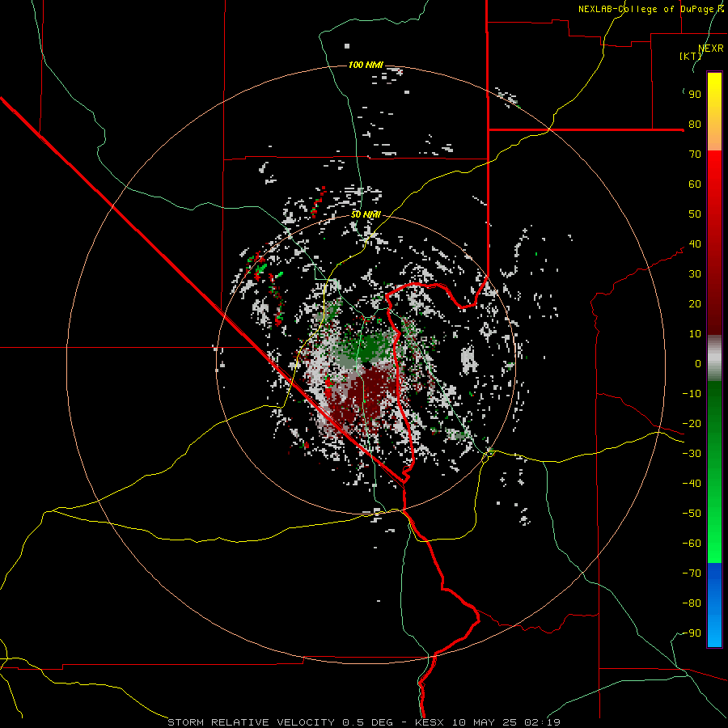The width and height of the screenshot is (728, 728).
Task: Pick the blue segment of the color bar
Action: coord(714,605)
